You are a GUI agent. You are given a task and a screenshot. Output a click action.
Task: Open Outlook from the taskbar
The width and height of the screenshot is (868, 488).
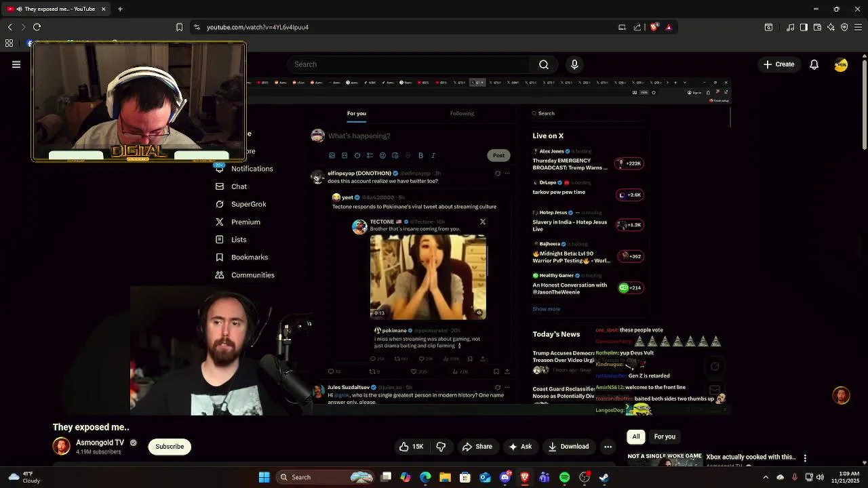click(x=485, y=477)
